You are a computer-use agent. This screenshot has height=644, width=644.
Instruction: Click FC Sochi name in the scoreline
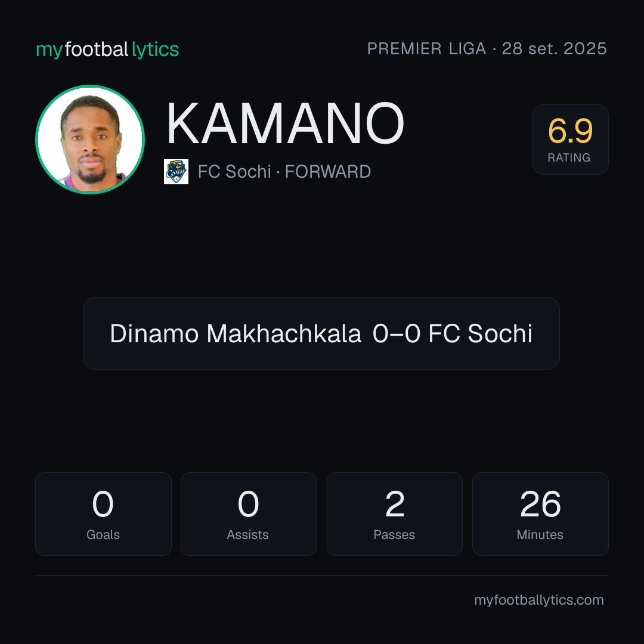point(480,333)
